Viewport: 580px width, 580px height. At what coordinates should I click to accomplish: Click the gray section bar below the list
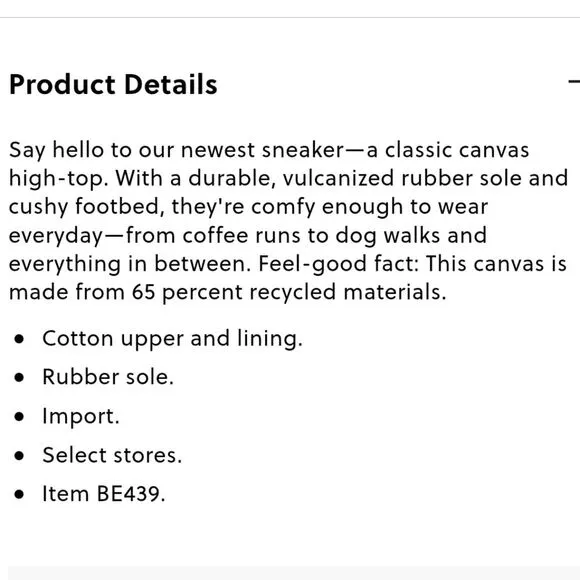(294, 573)
